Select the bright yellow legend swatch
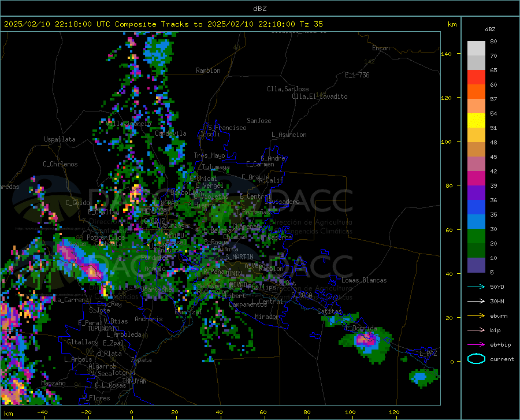Image resolution: width=520 pixels, height=420 pixels. [476, 121]
